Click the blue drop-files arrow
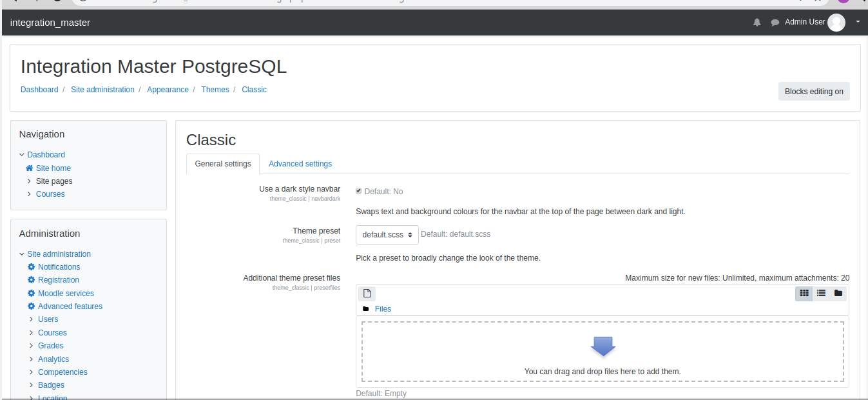Screen dimensions: 868x400 603,346
